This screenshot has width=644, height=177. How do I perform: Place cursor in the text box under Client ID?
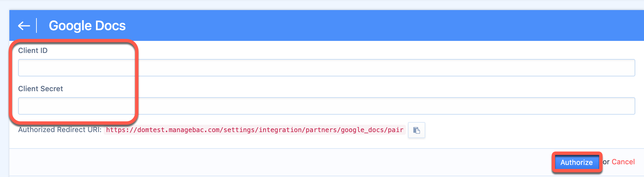326,68
